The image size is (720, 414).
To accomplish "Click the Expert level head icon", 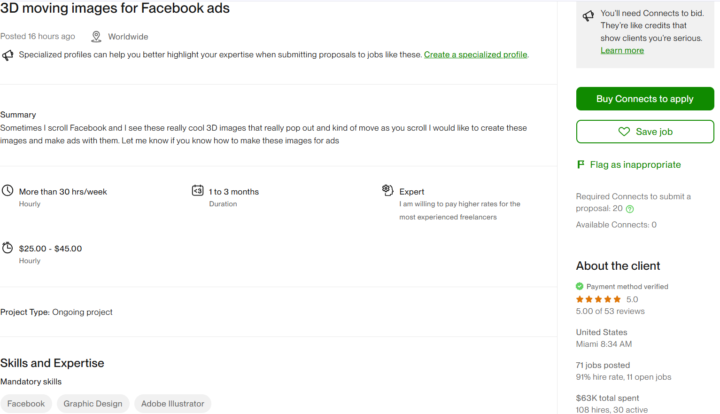I will (388, 190).
